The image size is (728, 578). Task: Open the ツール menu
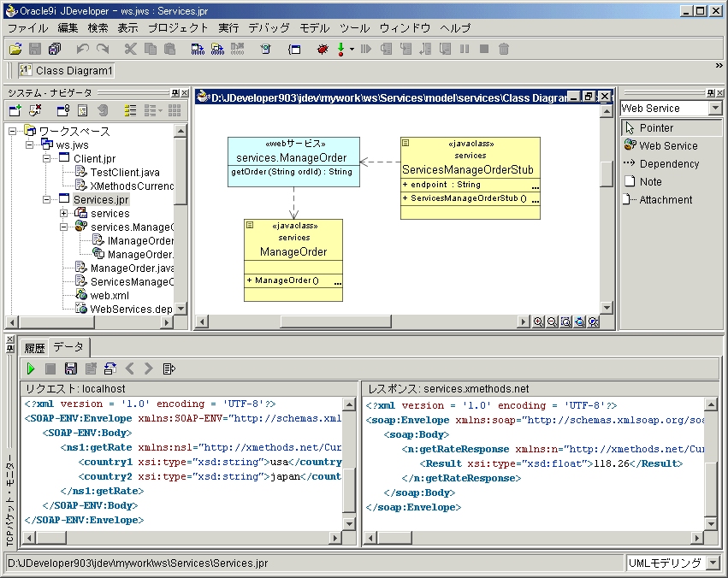[x=354, y=28]
